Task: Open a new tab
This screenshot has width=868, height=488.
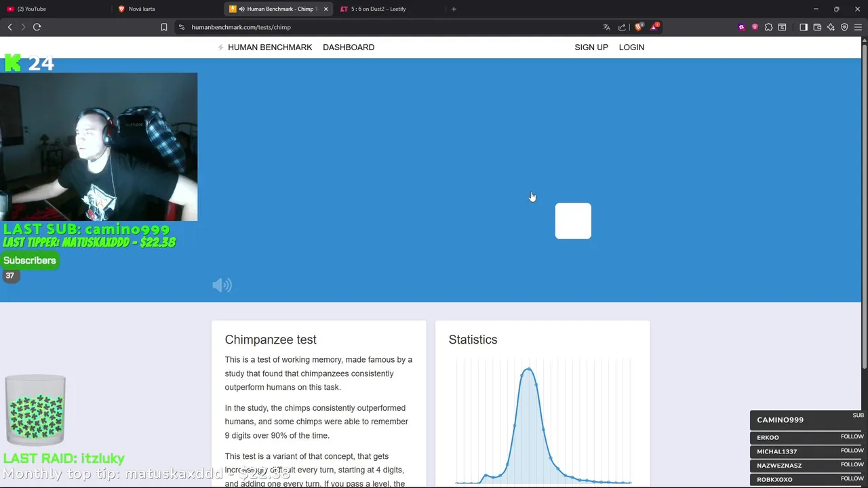Action: [x=454, y=9]
